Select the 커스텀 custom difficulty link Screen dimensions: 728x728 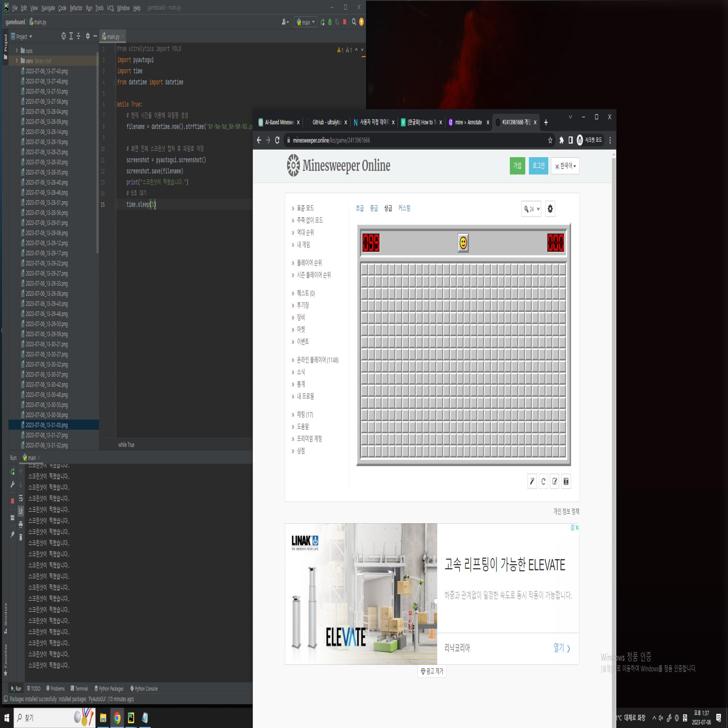tap(404, 208)
